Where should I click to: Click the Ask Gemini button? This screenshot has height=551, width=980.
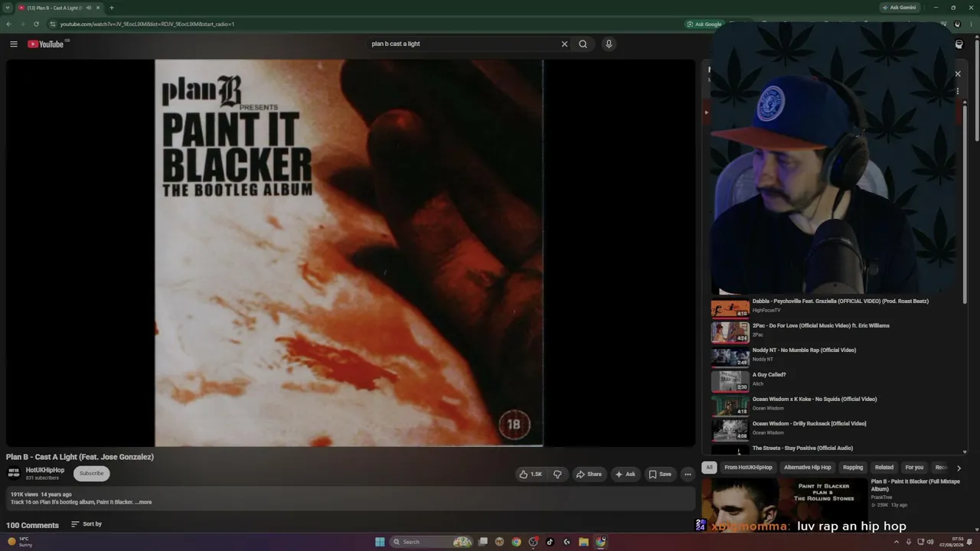(899, 8)
